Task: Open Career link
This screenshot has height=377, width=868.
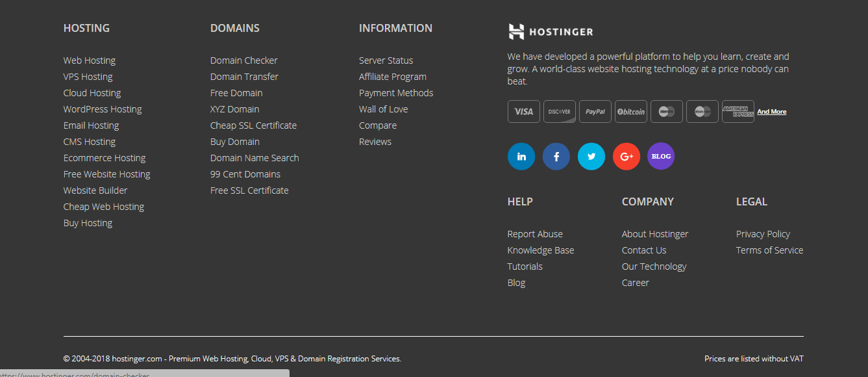Action: pos(636,283)
